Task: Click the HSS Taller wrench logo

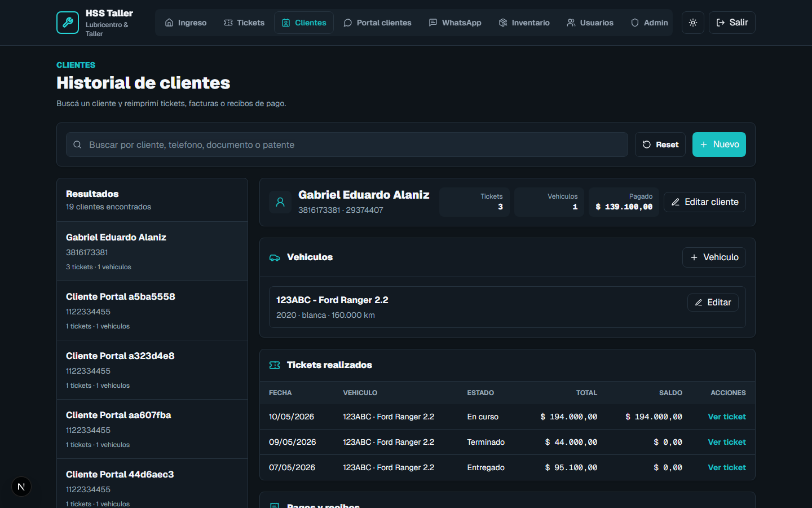Action: click(68, 23)
